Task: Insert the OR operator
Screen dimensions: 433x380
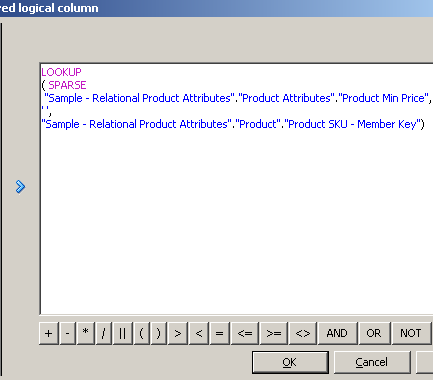Action: tap(374, 333)
